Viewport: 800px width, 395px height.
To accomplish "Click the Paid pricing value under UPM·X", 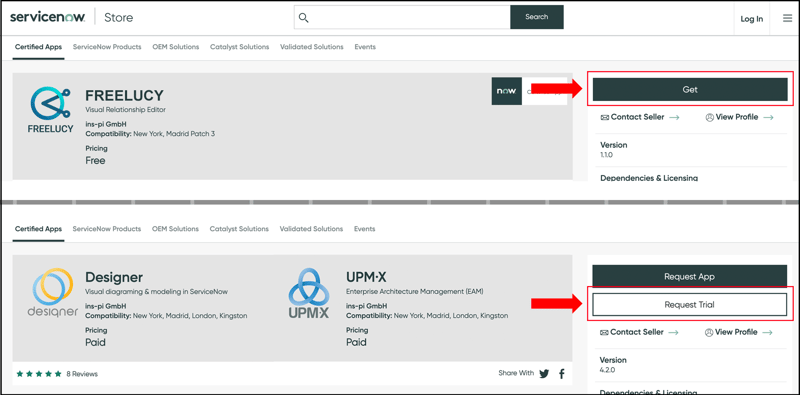I will pos(356,342).
